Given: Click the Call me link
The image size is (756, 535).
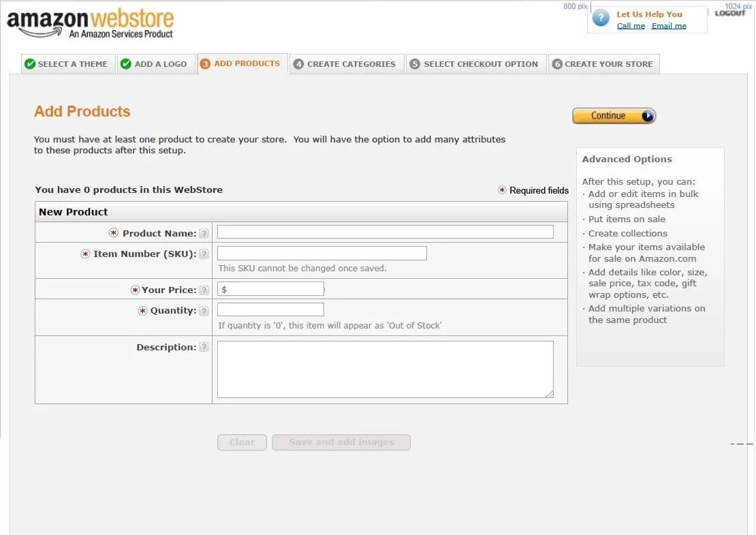Looking at the screenshot, I should [x=631, y=26].
